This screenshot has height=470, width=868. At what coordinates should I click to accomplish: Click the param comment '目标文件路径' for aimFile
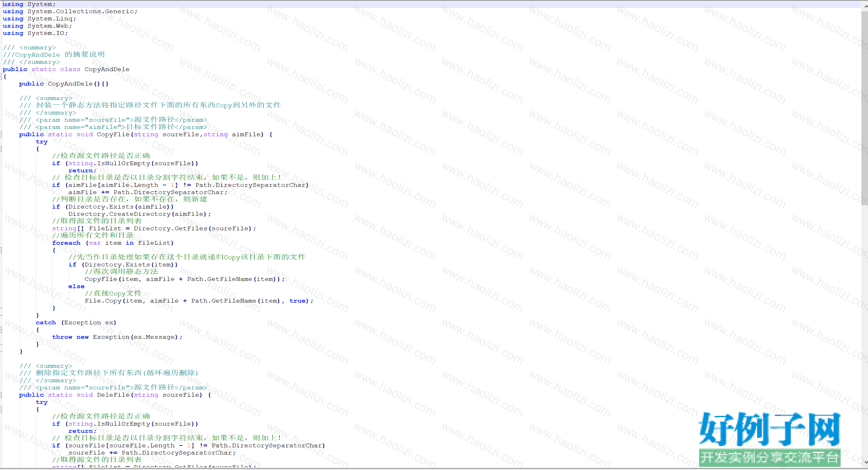pos(113,127)
